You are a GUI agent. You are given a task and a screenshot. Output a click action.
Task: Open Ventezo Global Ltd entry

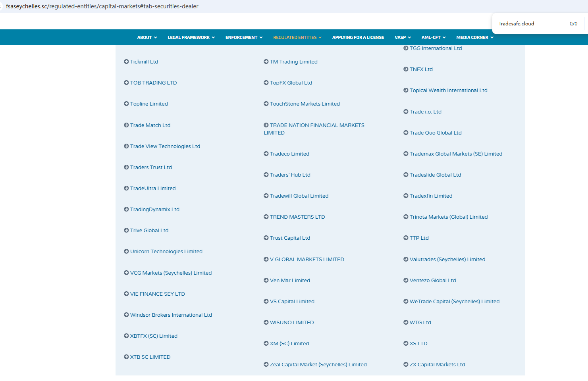click(433, 280)
